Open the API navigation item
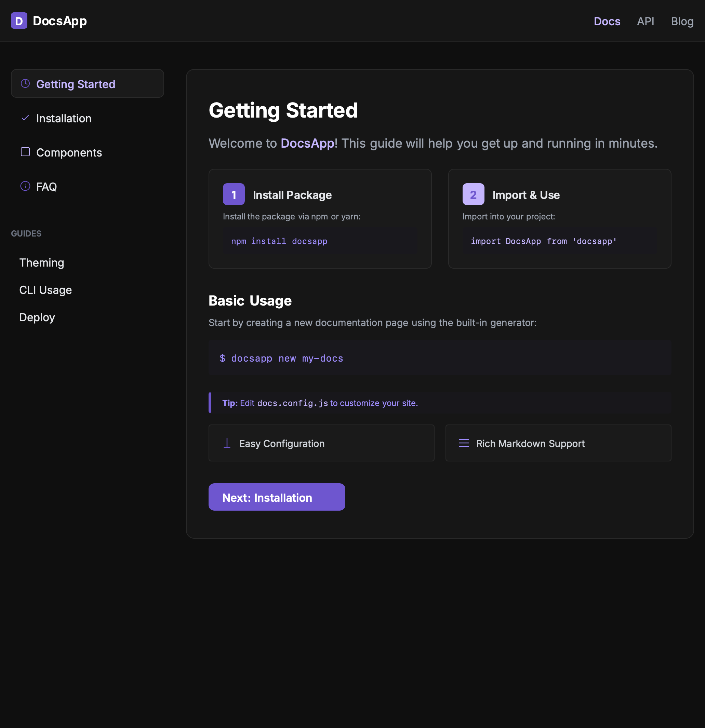 [x=646, y=21]
